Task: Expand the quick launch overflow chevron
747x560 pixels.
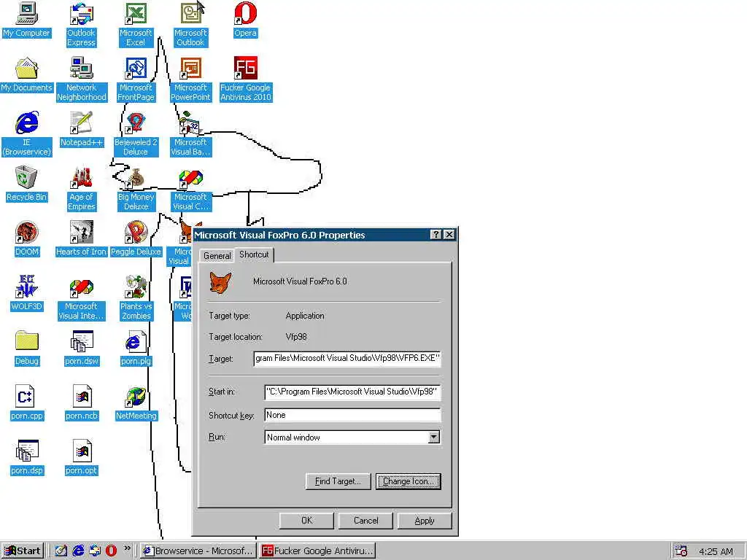Action: pyautogui.click(x=127, y=548)
